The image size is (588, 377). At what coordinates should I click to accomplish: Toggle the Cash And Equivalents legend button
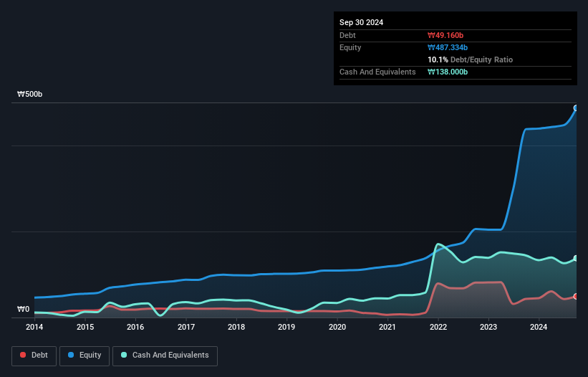[165, 355]
